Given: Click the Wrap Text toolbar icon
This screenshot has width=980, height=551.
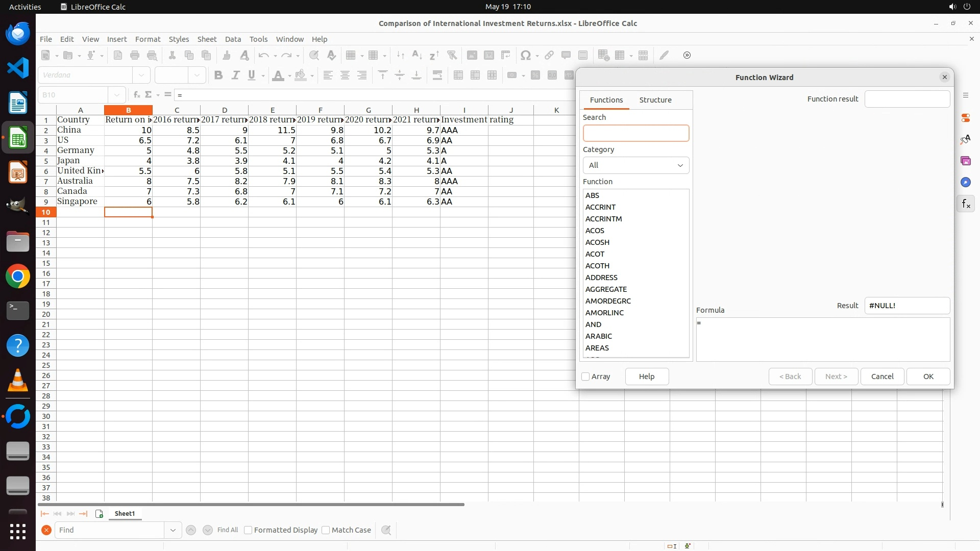Looking at the screenshot, I should click(x=437, y=76).
